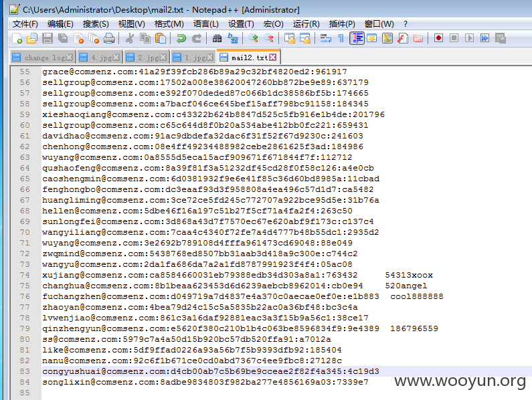Click the text 54313xoox on line 74
This screenshot has width=532, height=400.
[409, 275]
